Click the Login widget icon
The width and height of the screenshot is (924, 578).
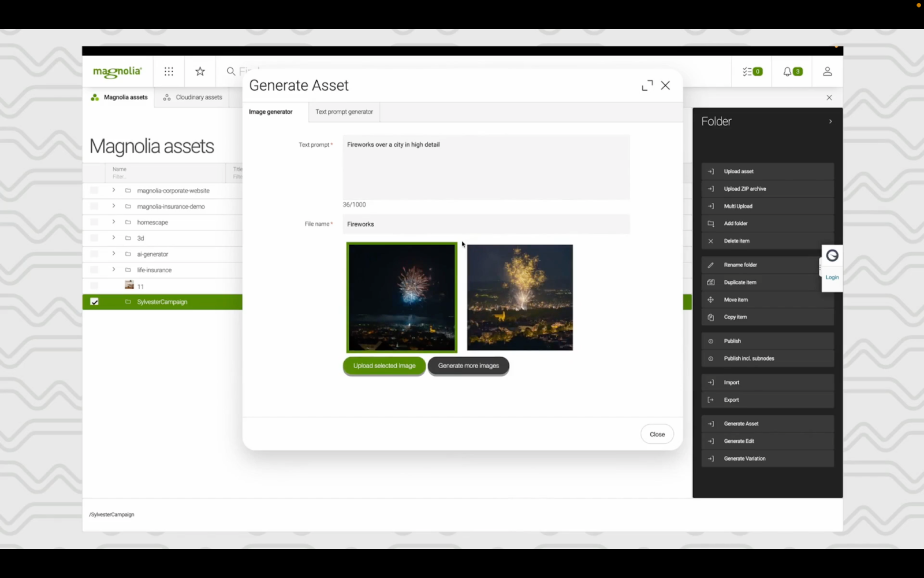click(x=832, y=256)
